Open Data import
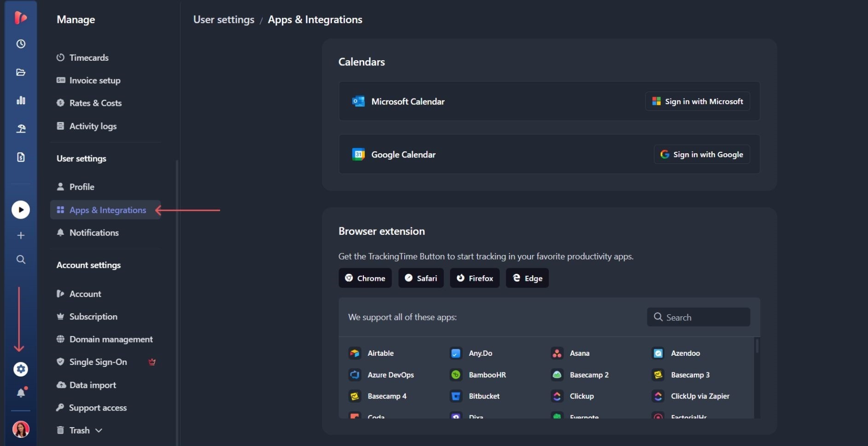 coord(86,385)
